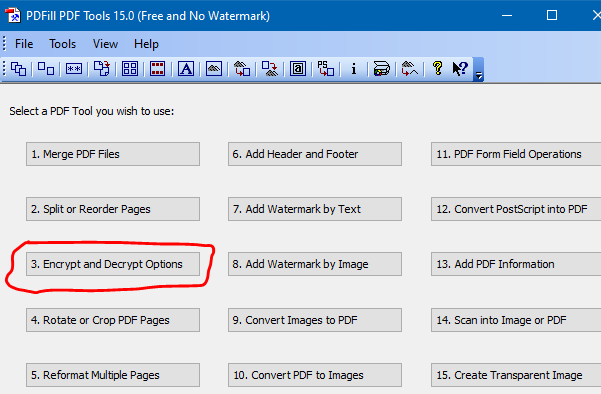
Task: Open the File menu
Action: tap(24, 44)
